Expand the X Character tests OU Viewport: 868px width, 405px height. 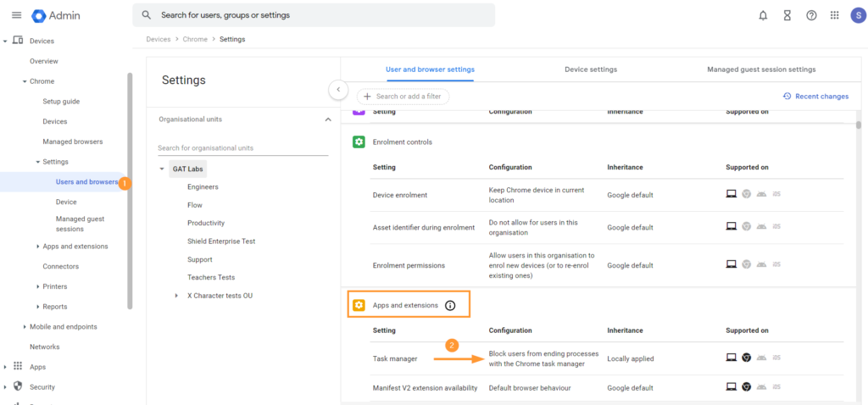[176, 296]
